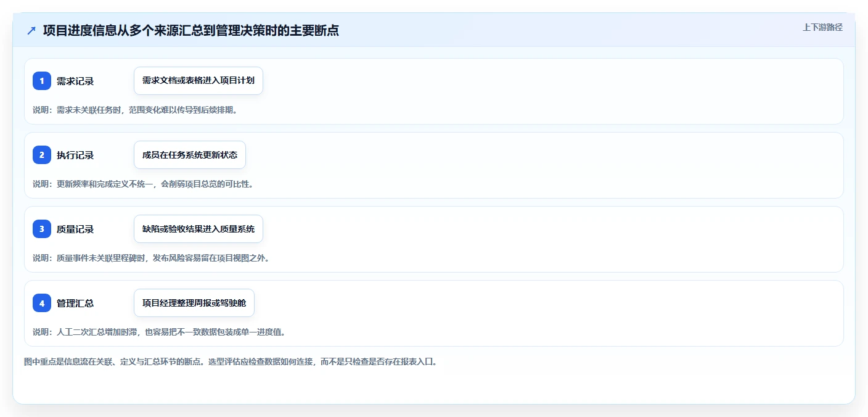The image size is (868, 417).
Task: Click the note 人工二次汇总增加时滞
Action: 96,332
